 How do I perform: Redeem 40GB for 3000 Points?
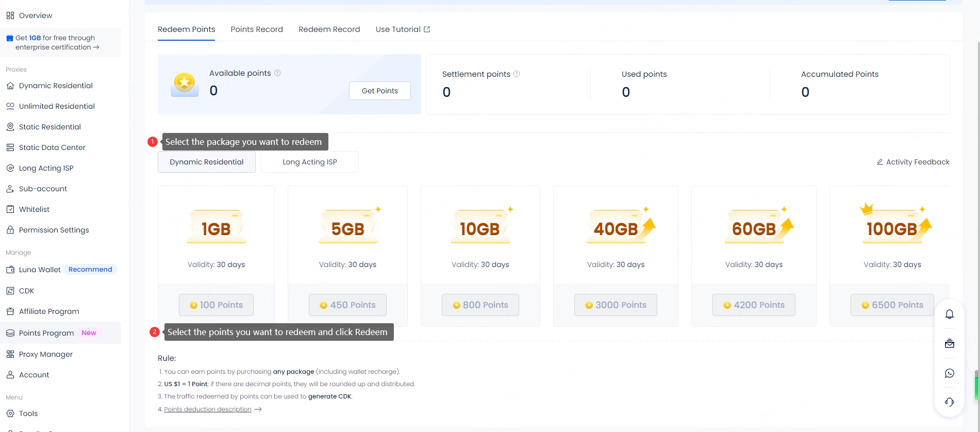616,305
